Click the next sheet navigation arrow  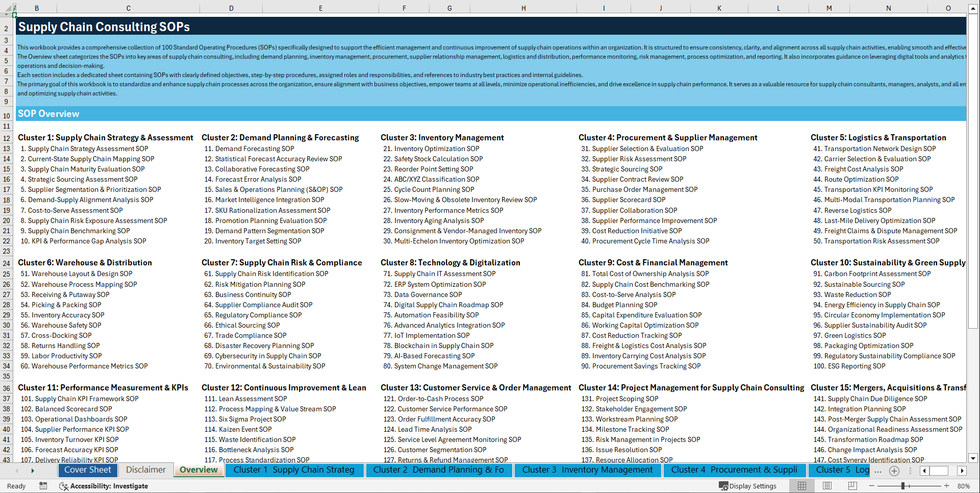pyautogui.click(x=32, y=471)
